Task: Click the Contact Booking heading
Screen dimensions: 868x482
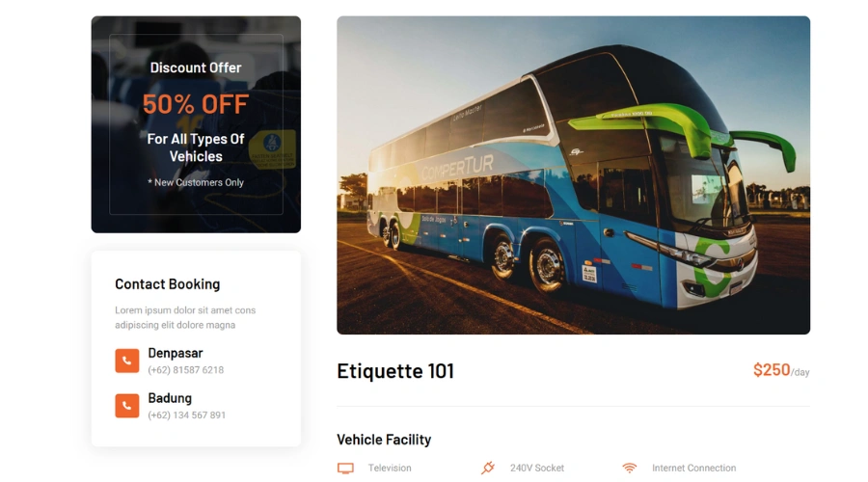Action: click(x=167, y=283)
